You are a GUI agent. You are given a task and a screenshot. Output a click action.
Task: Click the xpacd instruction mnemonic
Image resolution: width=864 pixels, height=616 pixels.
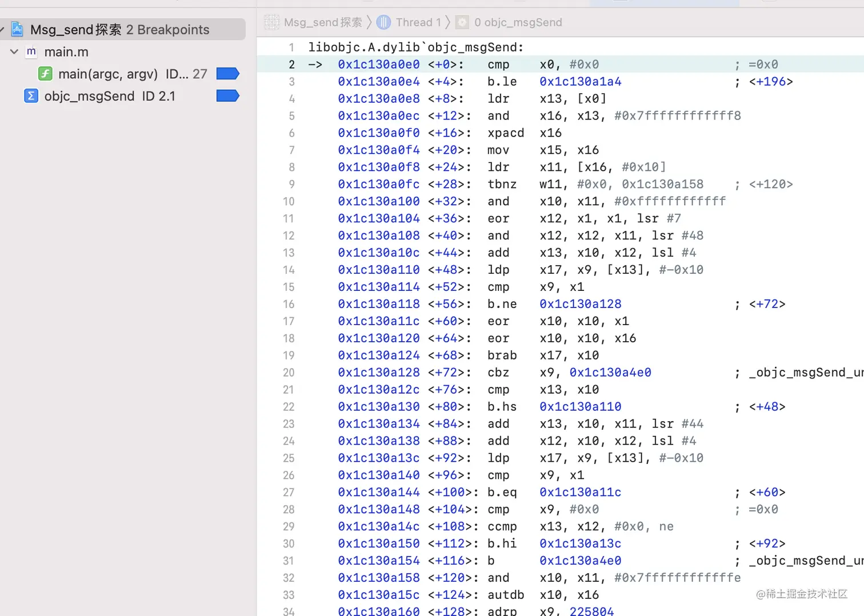pos(506,133)
